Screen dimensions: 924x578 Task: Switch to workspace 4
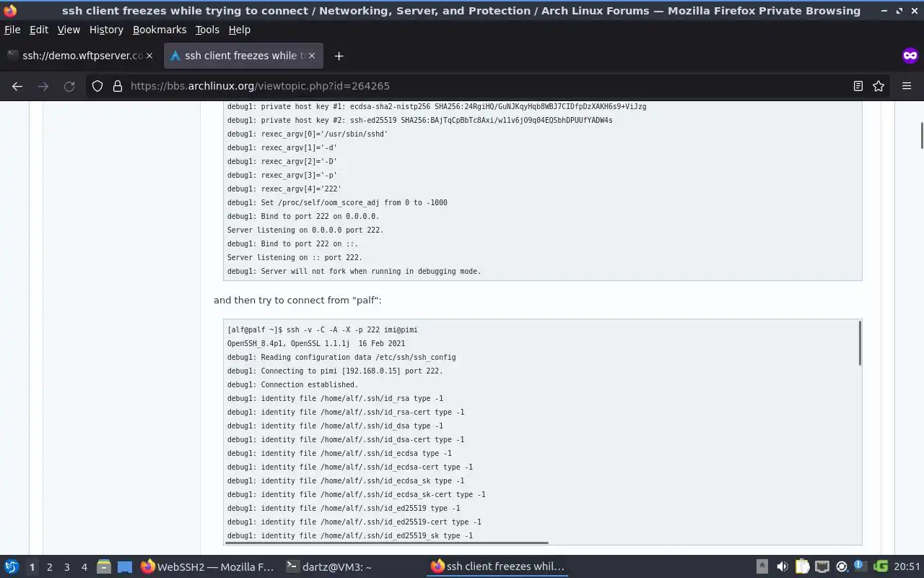tap(84, 567)
